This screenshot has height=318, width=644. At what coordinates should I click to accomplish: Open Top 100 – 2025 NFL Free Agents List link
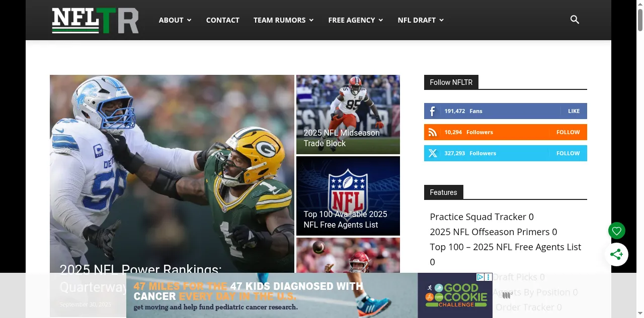pyautogui.click(x=505, y=247)
